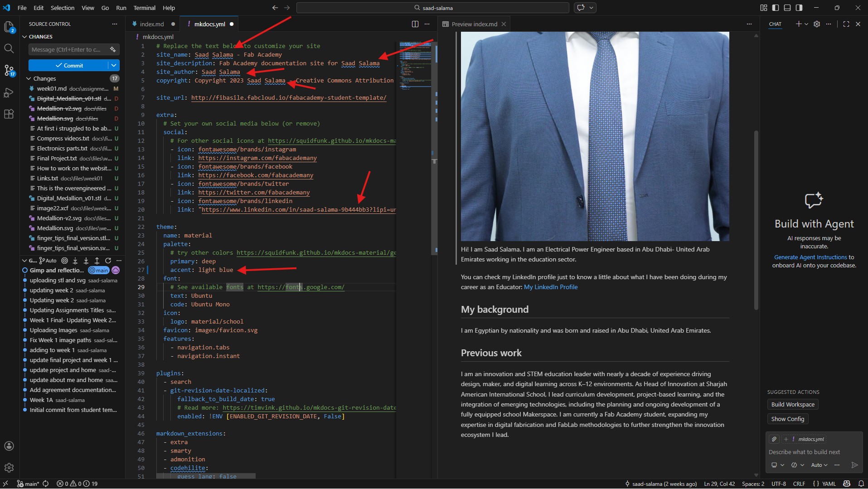Click the saad-salama command center search box
868x489 pixels.
[433, 8]
